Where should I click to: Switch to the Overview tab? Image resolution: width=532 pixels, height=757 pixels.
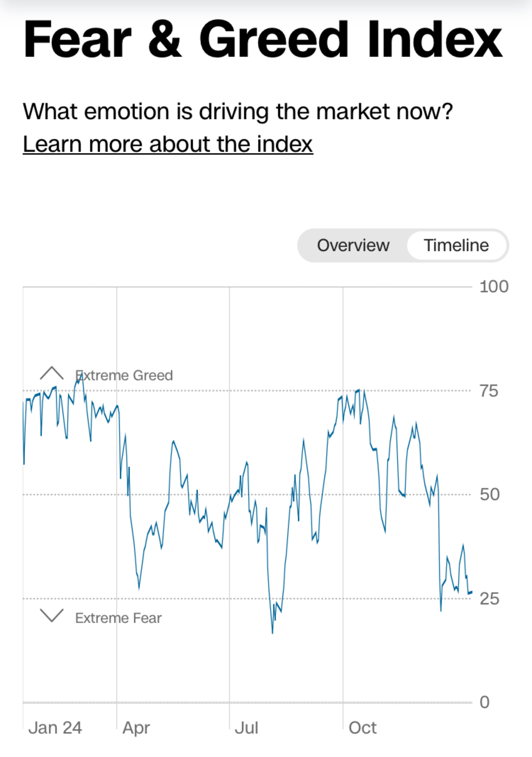pos(353,245)
